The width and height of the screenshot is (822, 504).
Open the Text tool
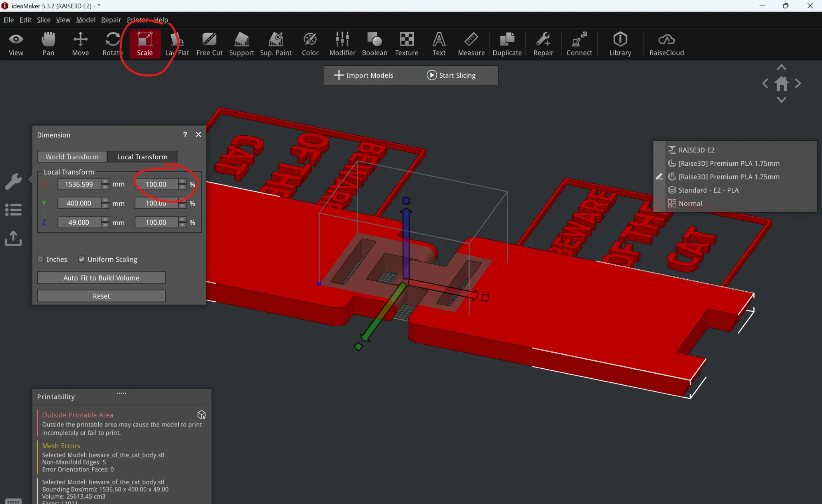tap(439, 44)
